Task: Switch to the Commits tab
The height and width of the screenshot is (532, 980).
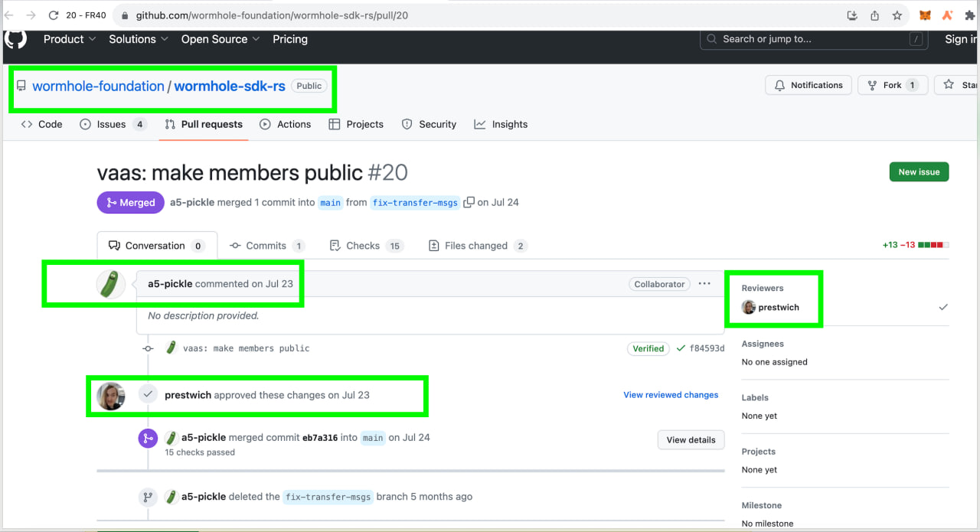Action: (267, 246)
